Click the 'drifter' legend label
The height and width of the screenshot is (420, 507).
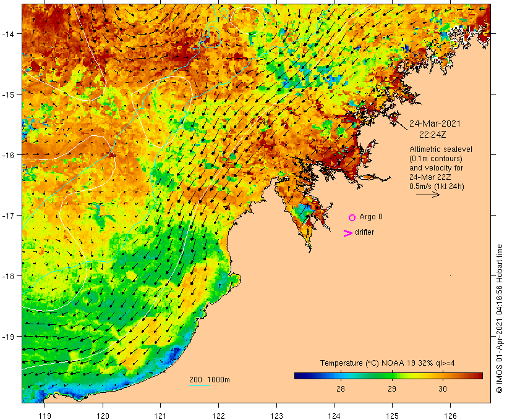pyautogui.click(x=364, y=232)
